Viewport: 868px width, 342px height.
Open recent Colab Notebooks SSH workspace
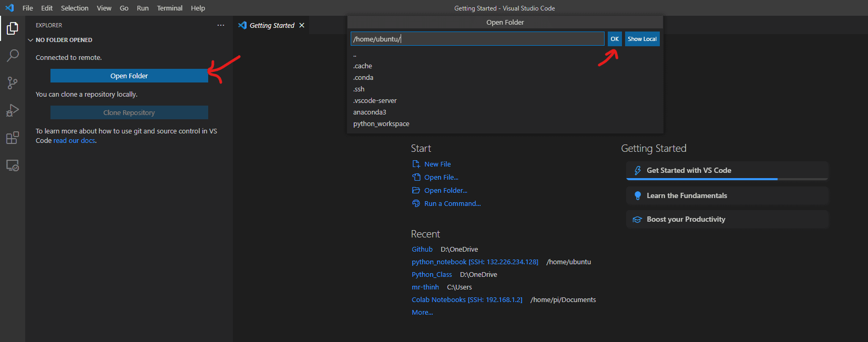(x=467, y=300)
